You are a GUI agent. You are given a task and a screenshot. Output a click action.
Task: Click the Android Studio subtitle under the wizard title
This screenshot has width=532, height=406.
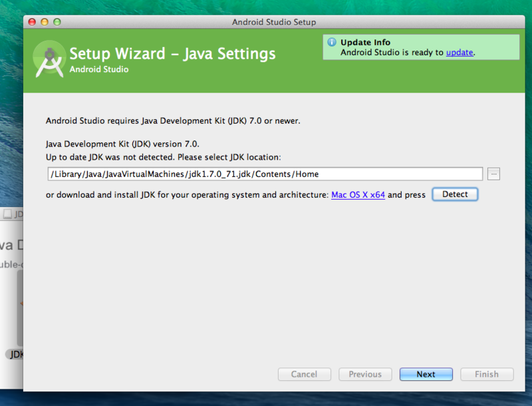point(99,69)
